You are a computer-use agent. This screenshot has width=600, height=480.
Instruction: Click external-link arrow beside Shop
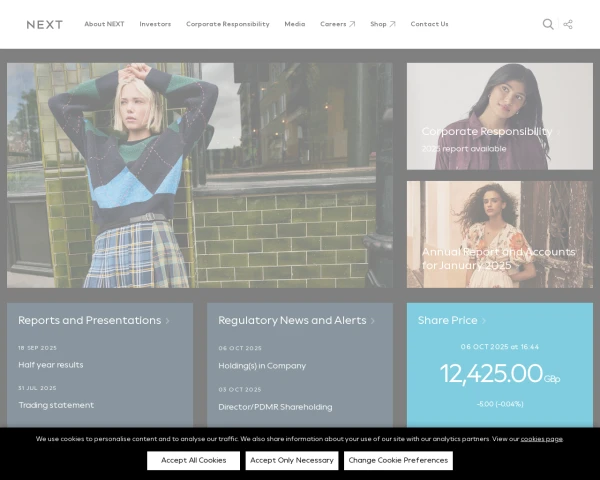(392, 24)
